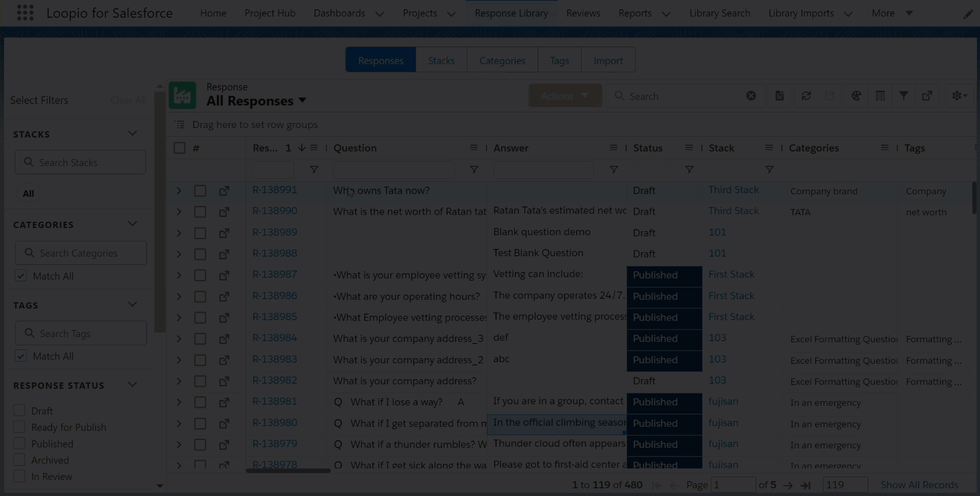The height and width of the screenshot is (496, 980).
Task: Click the Search Stacks input field
Action: [x=80, y=162]
